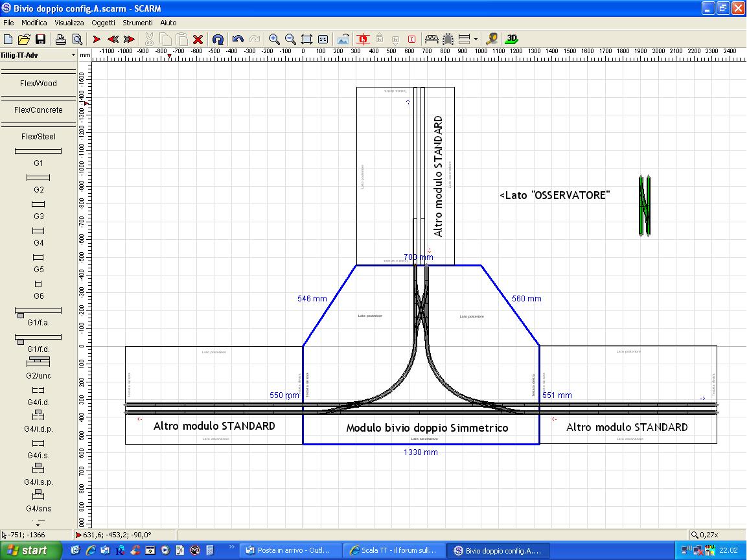
Task: Click the double red arrows pointing left
Action: click(x=113, y=39)
